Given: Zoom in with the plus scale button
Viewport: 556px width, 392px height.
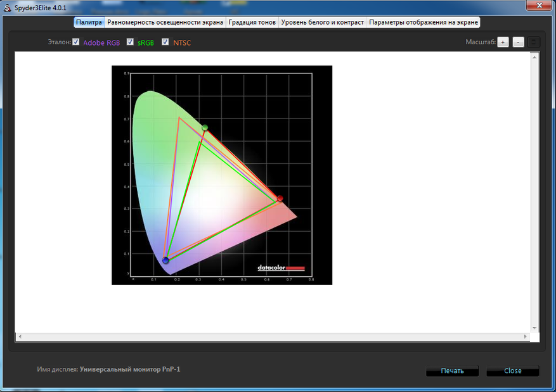Looking at the screenshot, I should coord(503,42).
